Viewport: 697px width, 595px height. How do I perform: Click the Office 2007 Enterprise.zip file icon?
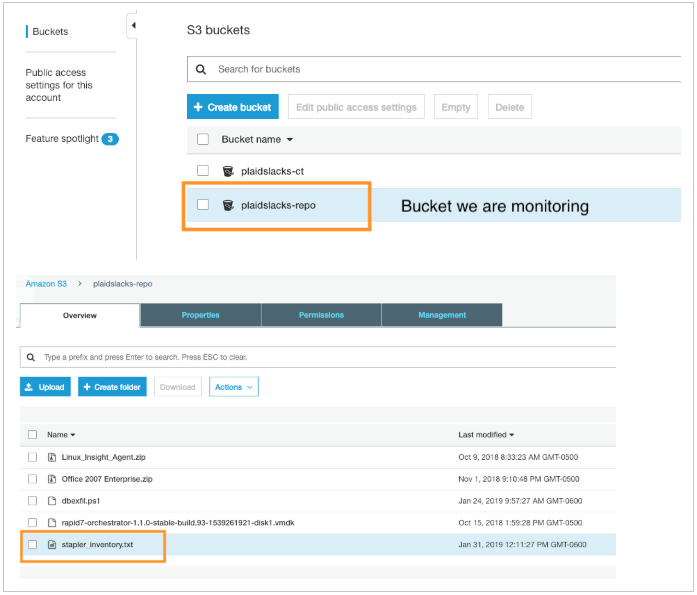(x=51, y=479)
